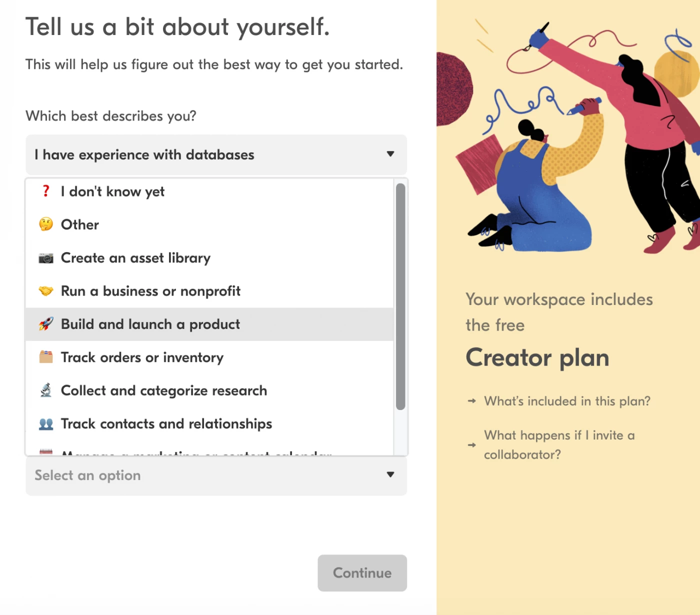
Task: Click the box icon for orders
Action: 46,357
